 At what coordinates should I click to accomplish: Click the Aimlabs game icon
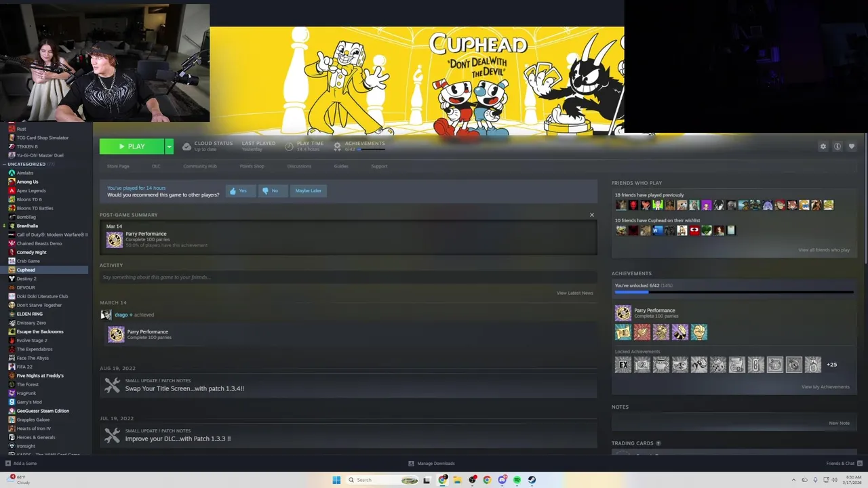click(x=12, y=173)
